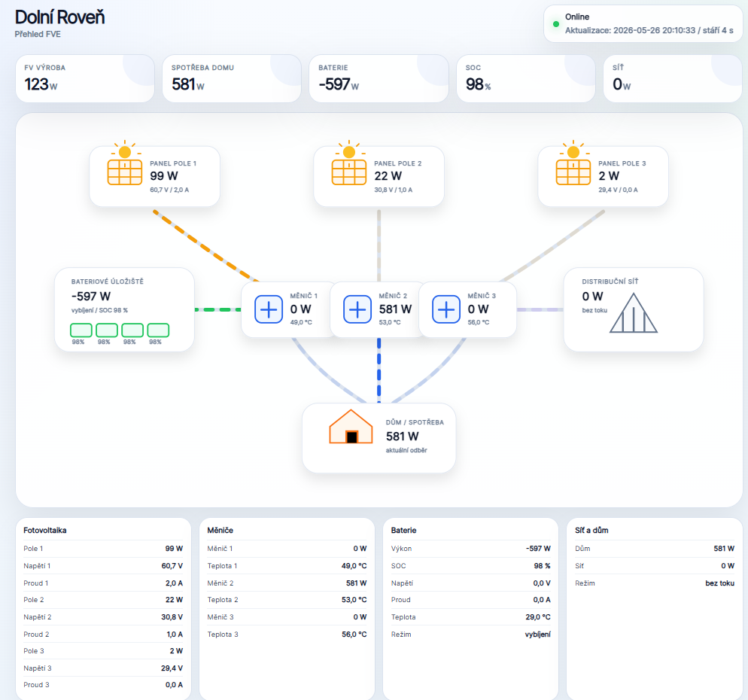This screenshot has width=748, height=700.
Task: Open the Bateriové úložiště card
Action: pos(124,309)
